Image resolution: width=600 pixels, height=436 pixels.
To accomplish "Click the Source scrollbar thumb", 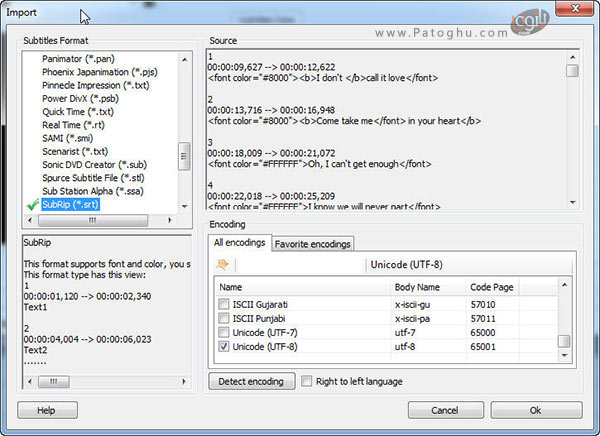I will pyautogui.click(x=572, y=71).
